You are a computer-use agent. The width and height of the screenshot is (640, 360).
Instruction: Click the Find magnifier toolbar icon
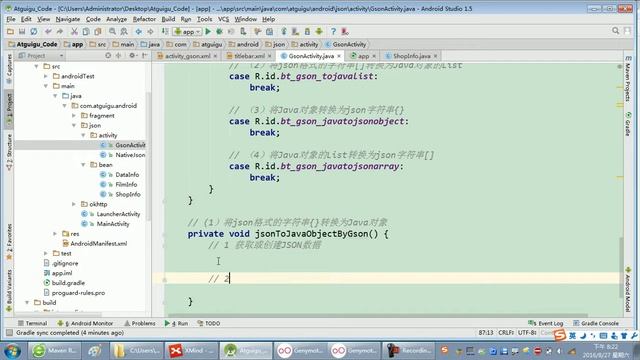tap(112, 31)
